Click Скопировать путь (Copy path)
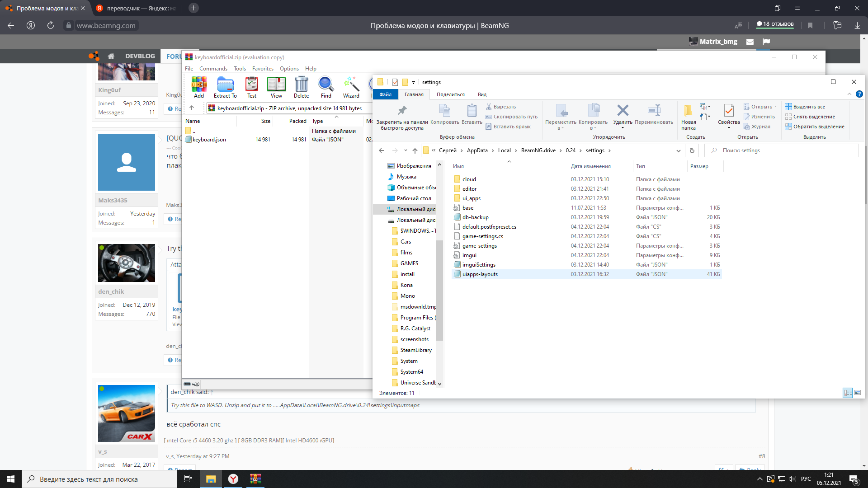Screen dimensions: 868x488 (x=512, y=117)
